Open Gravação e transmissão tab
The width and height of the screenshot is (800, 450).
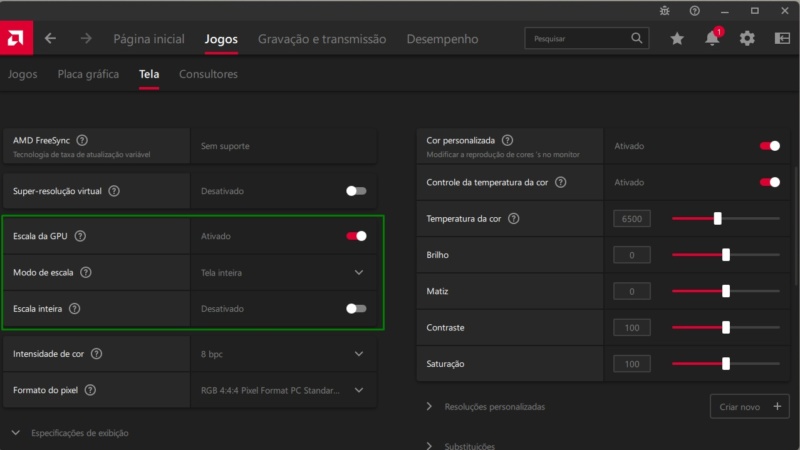click(x=322, y=39)
